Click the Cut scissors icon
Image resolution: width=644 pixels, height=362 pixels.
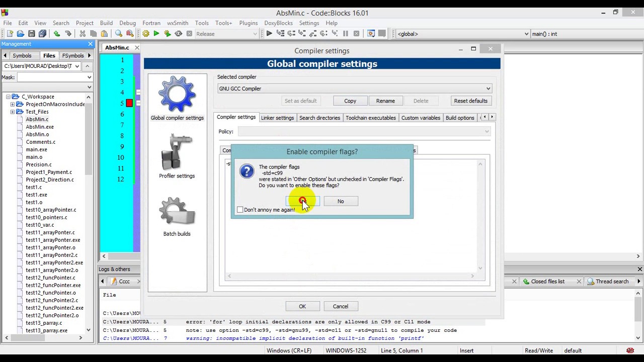(83, 34)
